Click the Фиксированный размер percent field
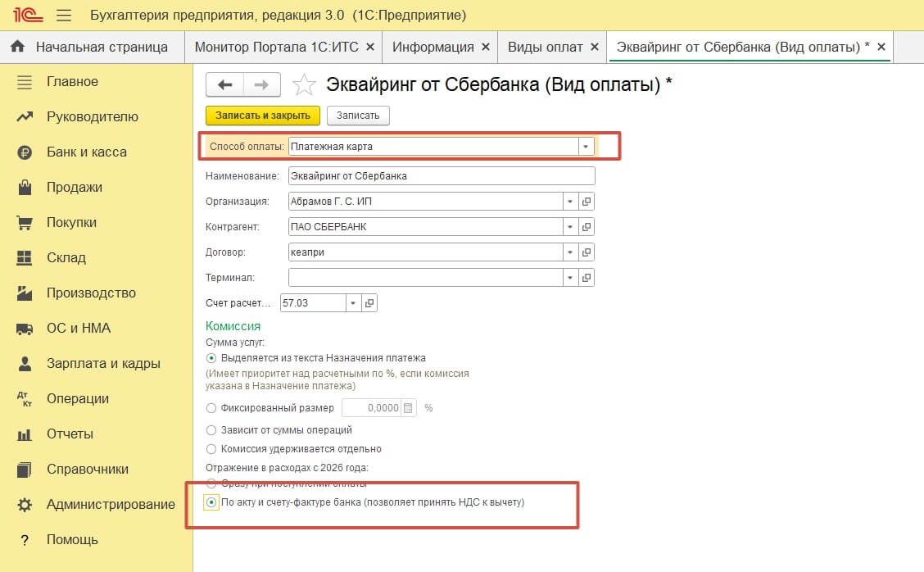 pyautogui.click(x=372, y=408)
